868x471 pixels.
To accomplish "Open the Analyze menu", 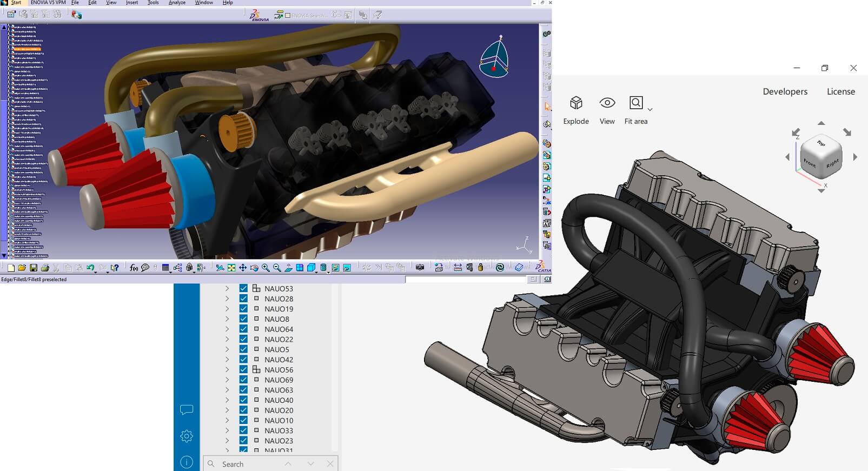I will coord(177,3).
